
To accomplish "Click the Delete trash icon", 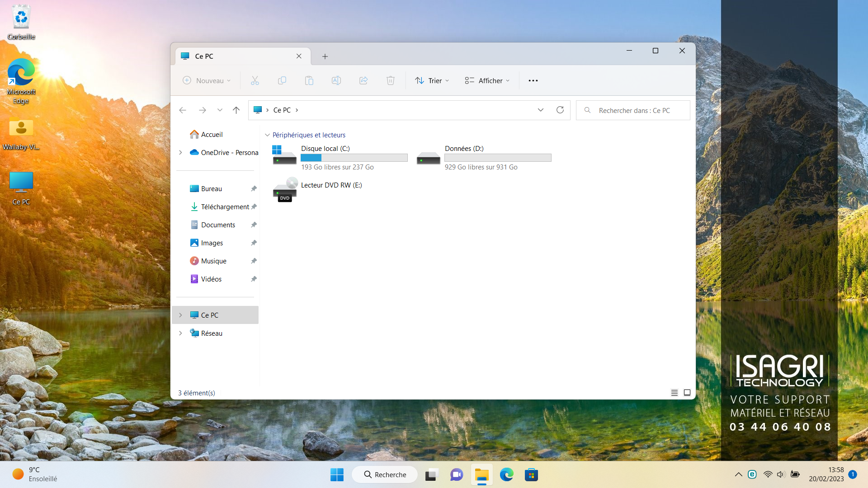I will 391,80.
